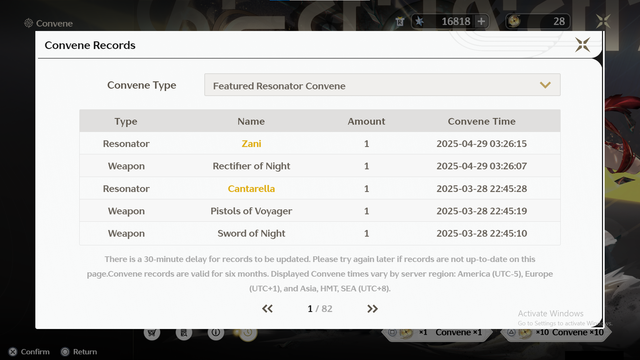The width and height of the screenshot is (640, 360).
Task: Select the Zani record name
Action: pos(251,144)
